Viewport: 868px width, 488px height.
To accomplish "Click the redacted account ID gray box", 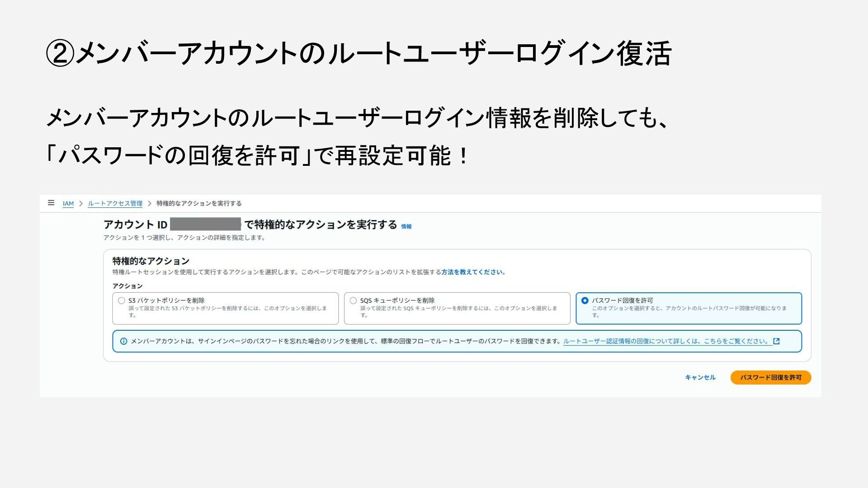I will tap(205, 224).
